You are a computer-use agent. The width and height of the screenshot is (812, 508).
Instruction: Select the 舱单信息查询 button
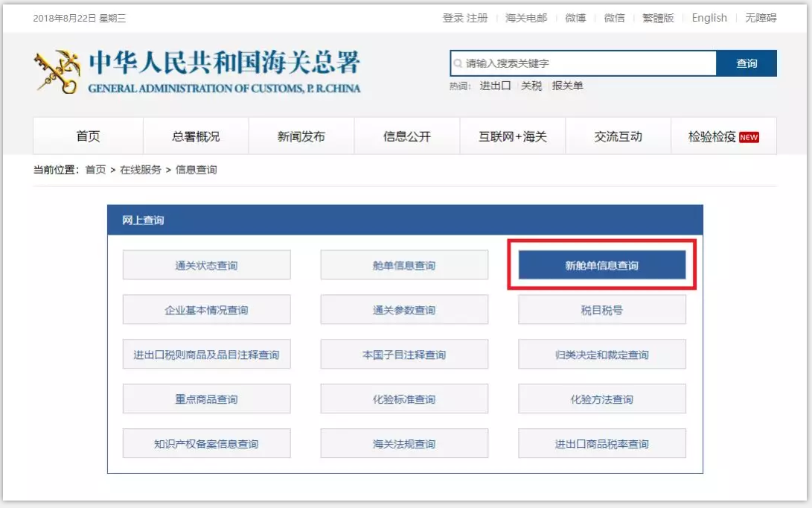pos(404,265)
